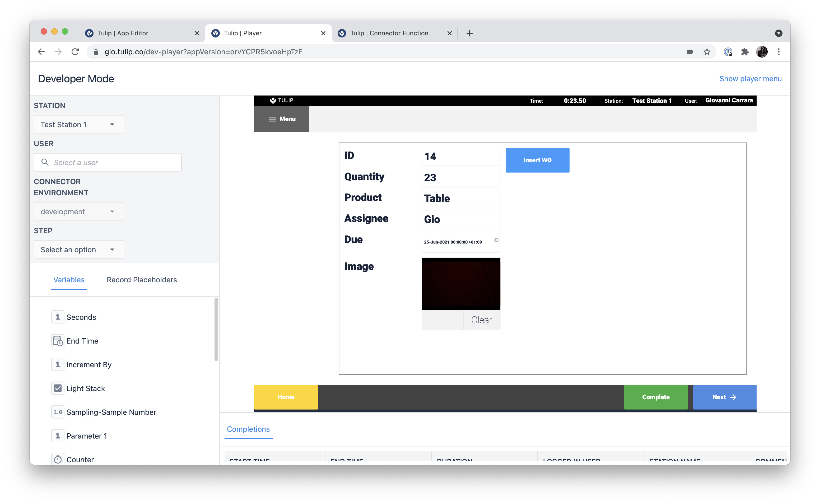Click the End Time datetime variable icon
Screen dimensions: 820x504
58,341
